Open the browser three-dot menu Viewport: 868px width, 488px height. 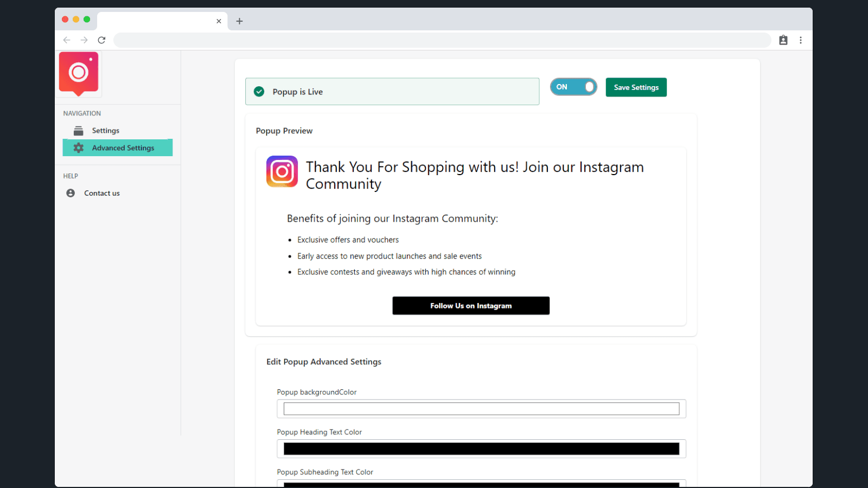point(801,40)
